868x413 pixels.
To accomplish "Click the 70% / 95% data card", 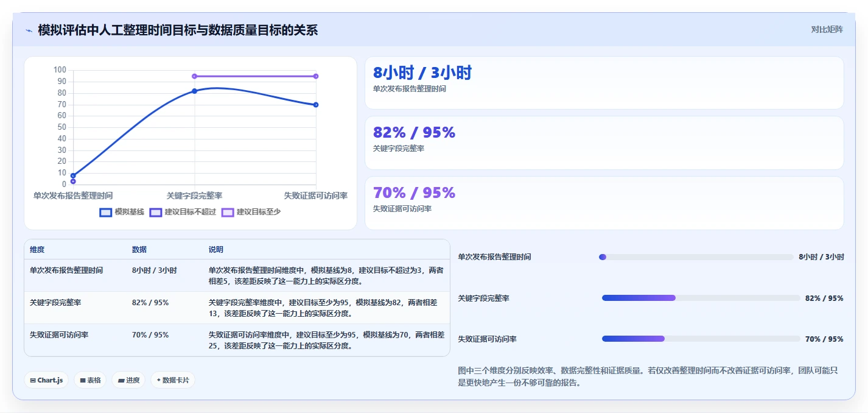I will click(604, 203).
